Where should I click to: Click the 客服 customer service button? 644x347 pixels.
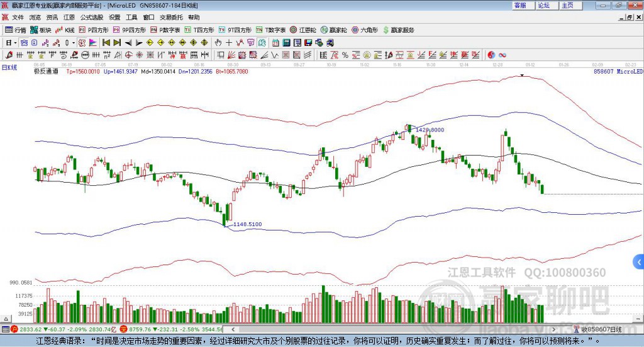point(523,5)
